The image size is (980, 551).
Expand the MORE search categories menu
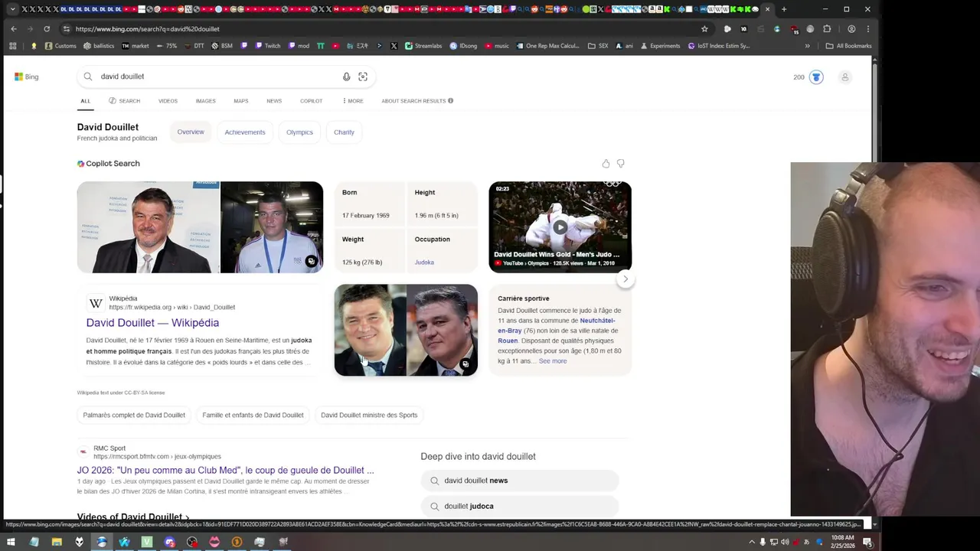click(x=353, y=101)
